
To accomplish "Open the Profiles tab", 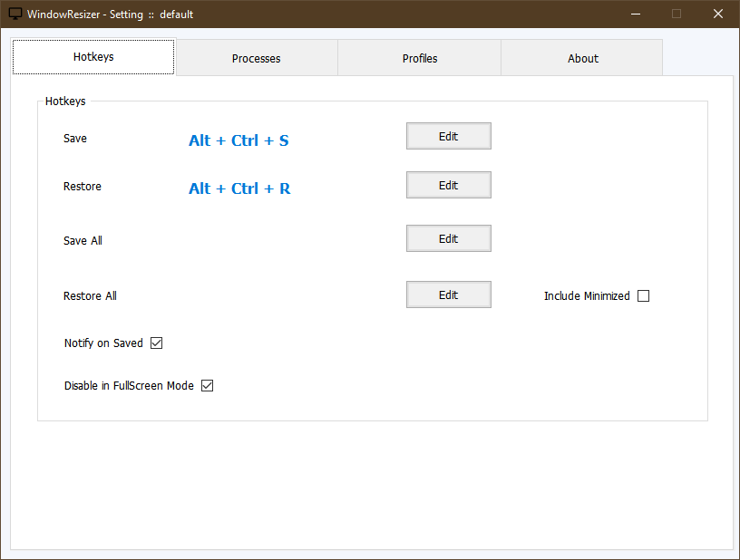I will click(x=420, y=58).
